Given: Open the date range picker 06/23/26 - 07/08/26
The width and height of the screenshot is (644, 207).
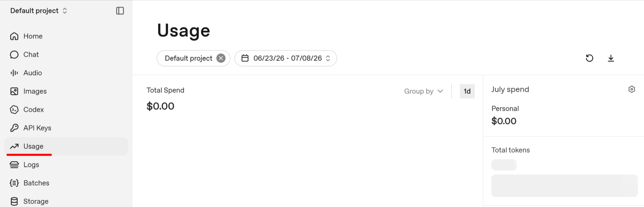Looking at the screenshot, I should click(x=286, y=58).
